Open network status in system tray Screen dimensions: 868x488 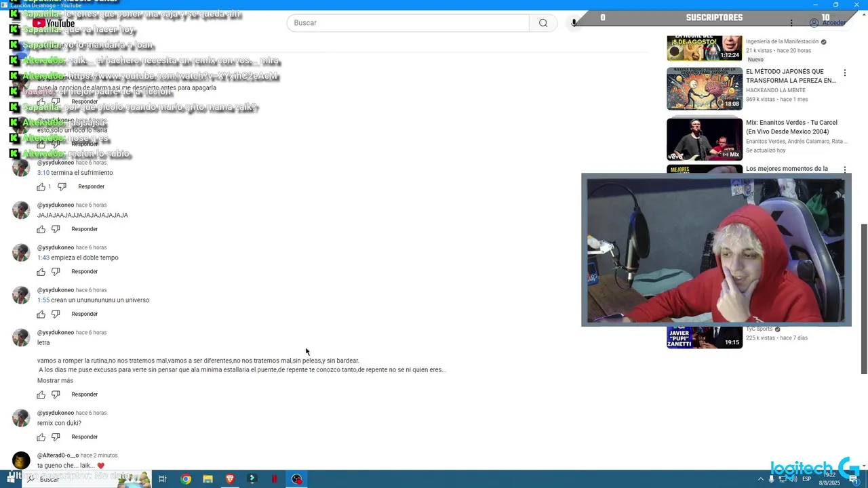tap(783, 479)
